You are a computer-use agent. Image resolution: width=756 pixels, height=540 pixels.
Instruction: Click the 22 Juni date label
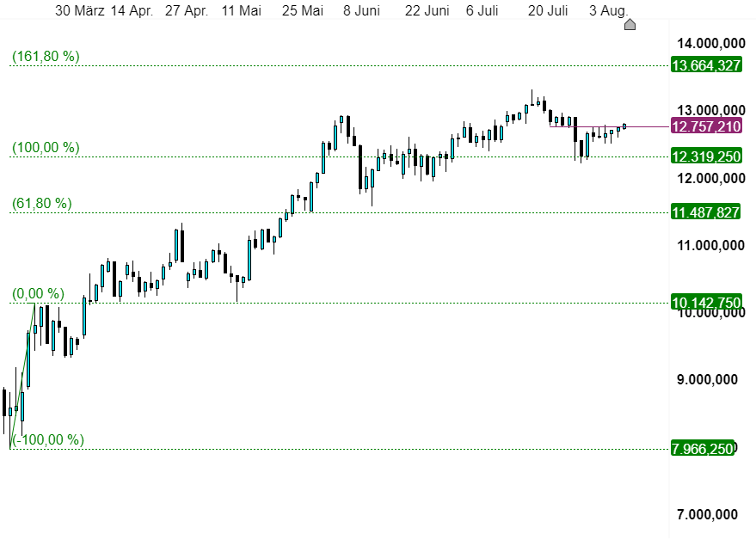(x=427, y=10)
